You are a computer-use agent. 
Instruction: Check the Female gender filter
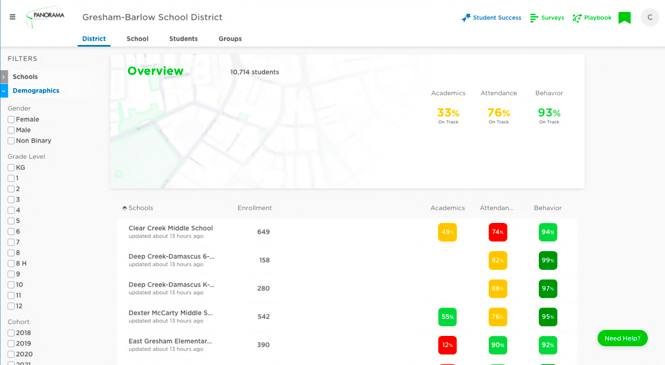[x=11, y=120]
